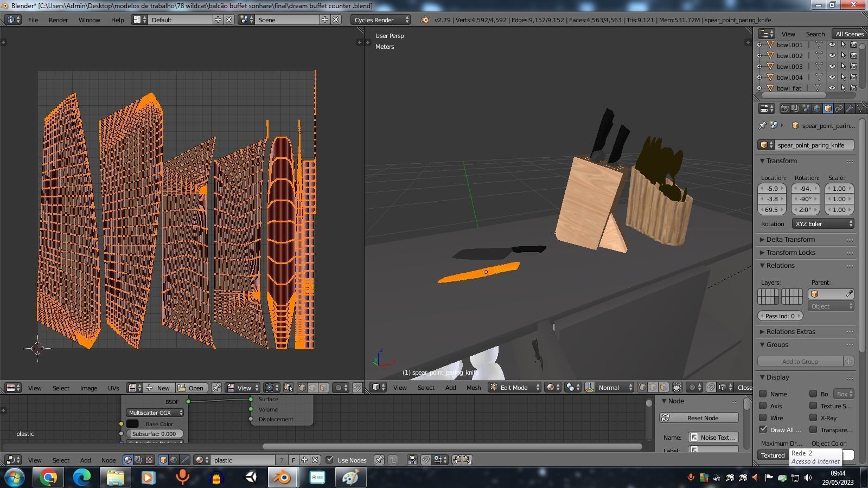Enable the Wire display checkbox

point(763,418)
